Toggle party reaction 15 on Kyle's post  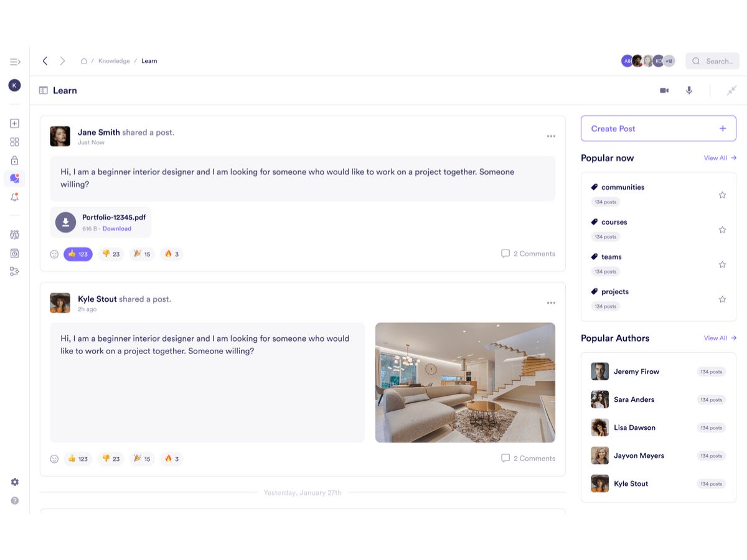pyautogui.click(x=142, y=459)
